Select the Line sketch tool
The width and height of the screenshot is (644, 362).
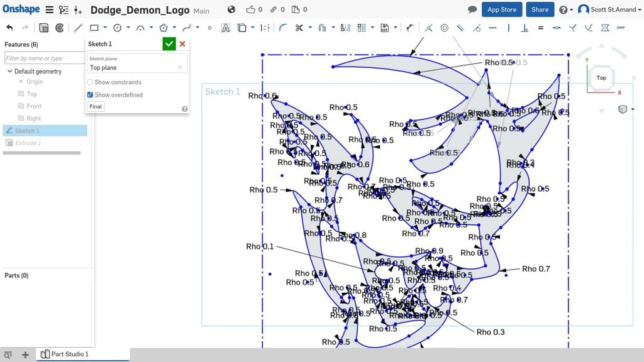pyautogui.click(x=78, y=28)
